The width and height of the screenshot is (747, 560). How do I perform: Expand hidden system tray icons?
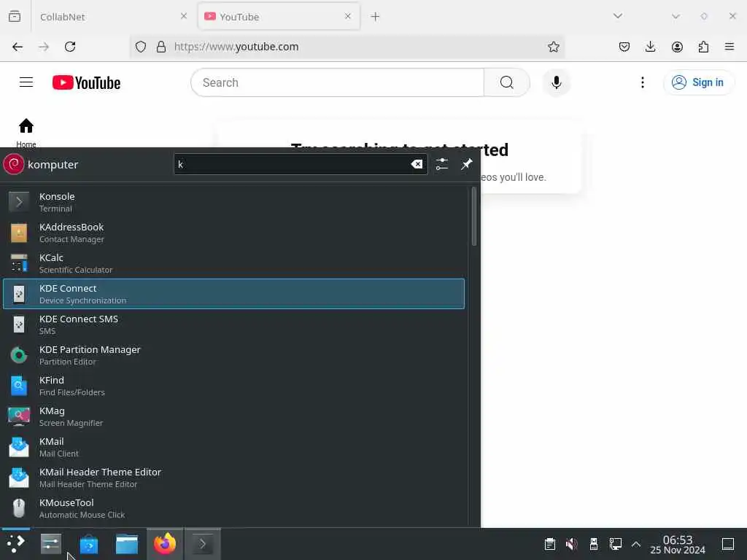point(636,544)
